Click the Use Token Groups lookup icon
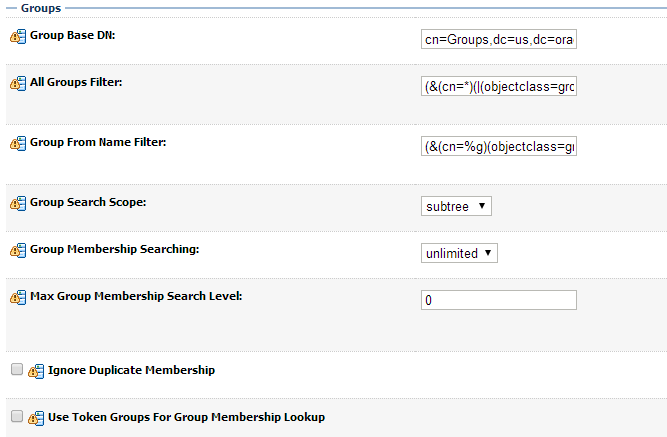 point(36,419)
